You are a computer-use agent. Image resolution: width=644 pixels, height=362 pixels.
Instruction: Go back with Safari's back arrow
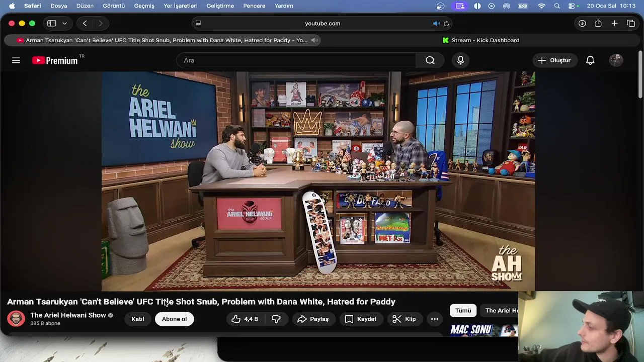click(x=85, y=23)
